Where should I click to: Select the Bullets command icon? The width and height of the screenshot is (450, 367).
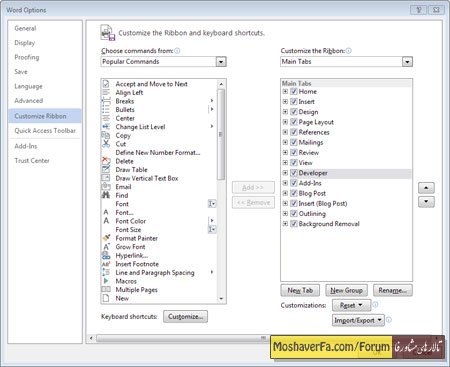[x=106, y=110]
